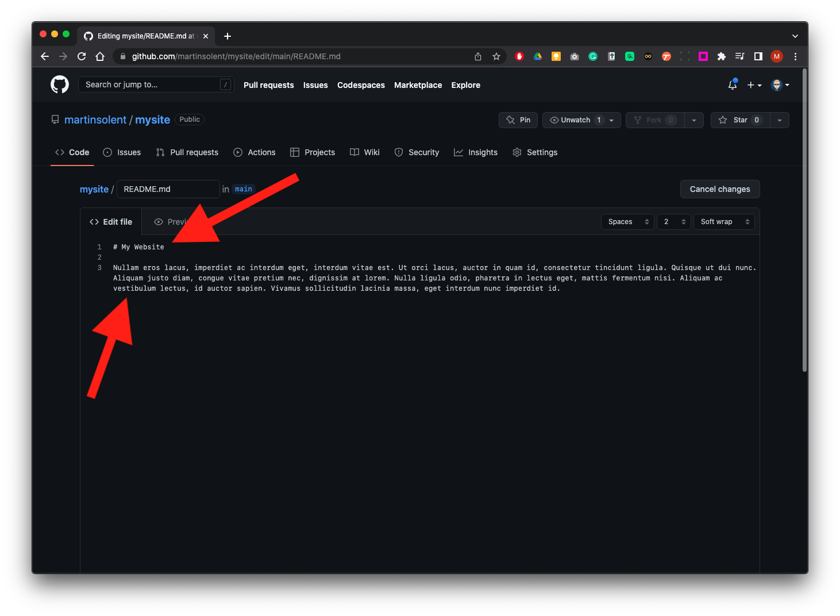The height and width of the screenshot is (616, 840).
Task: Click Cancel changes button
Action: 719,189
